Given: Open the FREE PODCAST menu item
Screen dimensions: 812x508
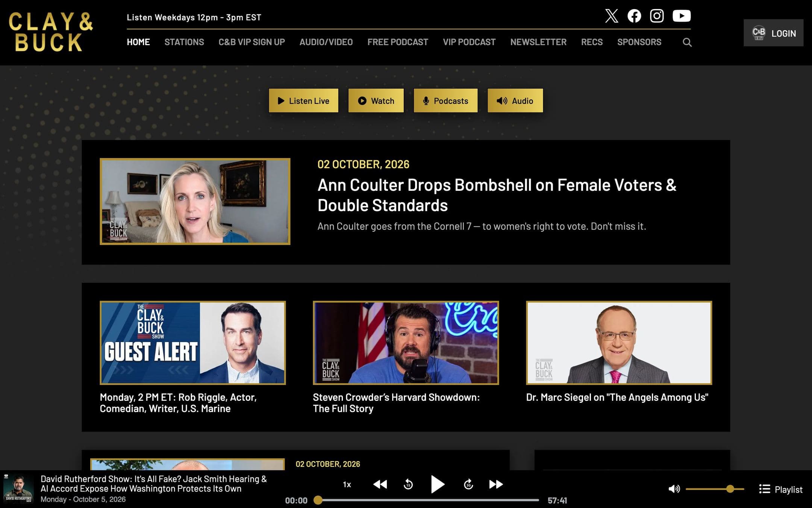Looking at the screenshot, I should (398, 42).
